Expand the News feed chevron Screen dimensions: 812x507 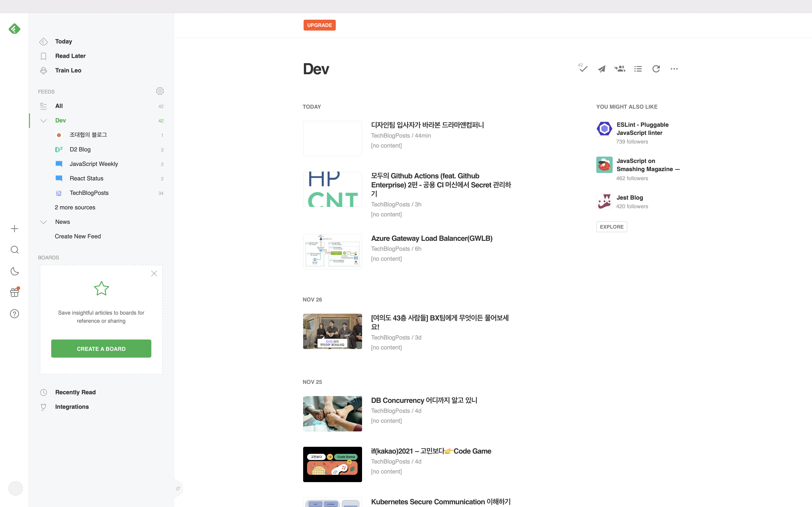point(43,222)
